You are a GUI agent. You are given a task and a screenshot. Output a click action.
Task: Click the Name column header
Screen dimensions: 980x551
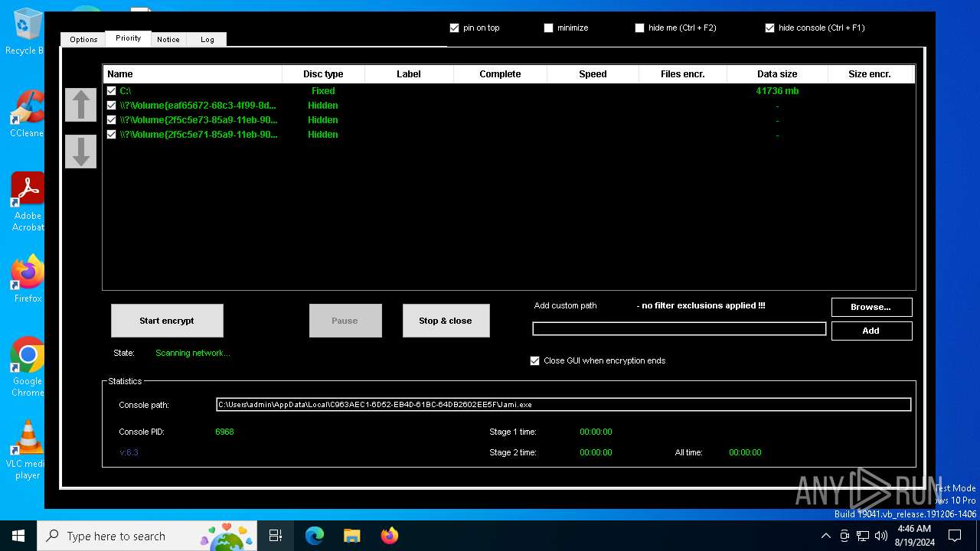(x=192, y=74)
